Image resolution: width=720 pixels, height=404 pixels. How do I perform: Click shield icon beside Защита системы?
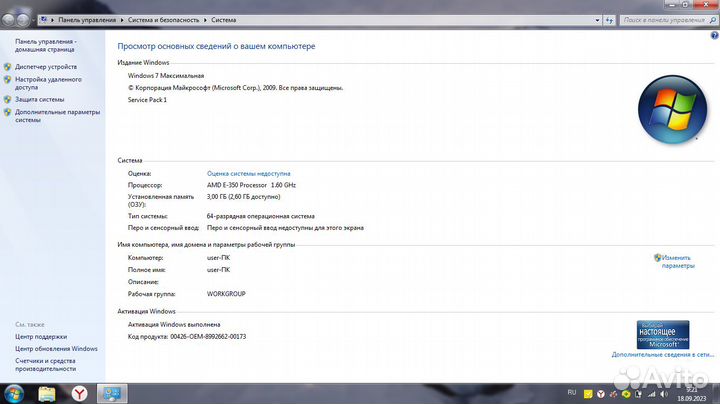click(x=7, y=99)
